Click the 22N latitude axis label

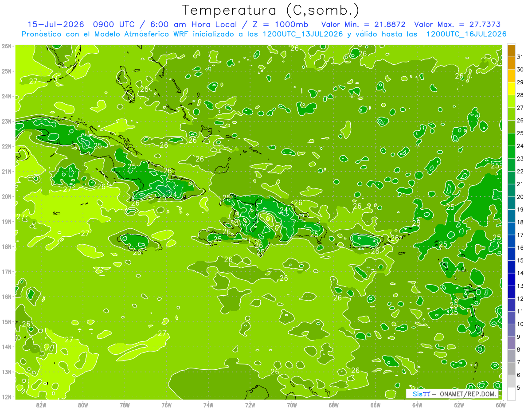tap(7, 146)
